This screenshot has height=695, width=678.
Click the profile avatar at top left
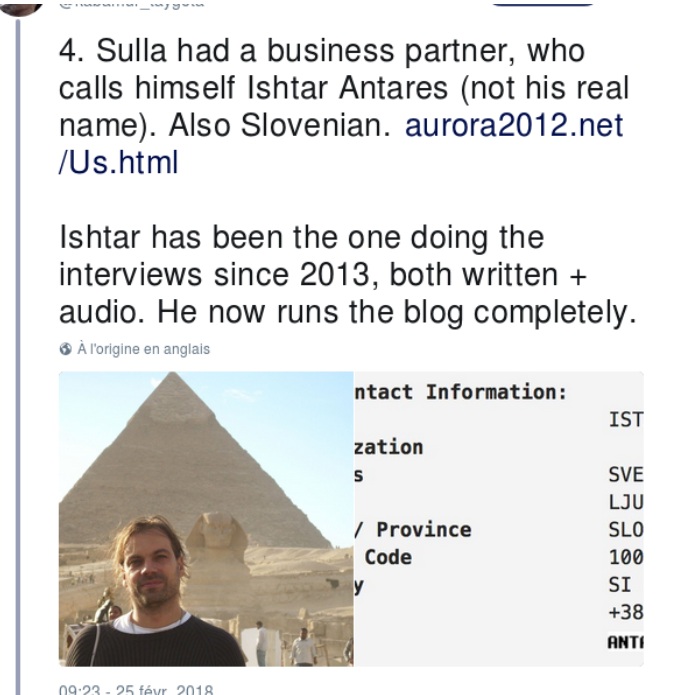point(22,5)
